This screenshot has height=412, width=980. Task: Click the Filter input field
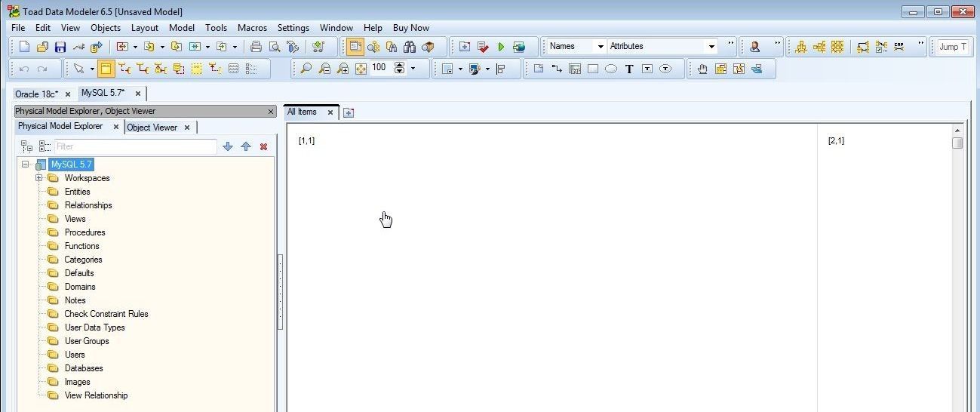pyautogui.click(x=136, y=146)
